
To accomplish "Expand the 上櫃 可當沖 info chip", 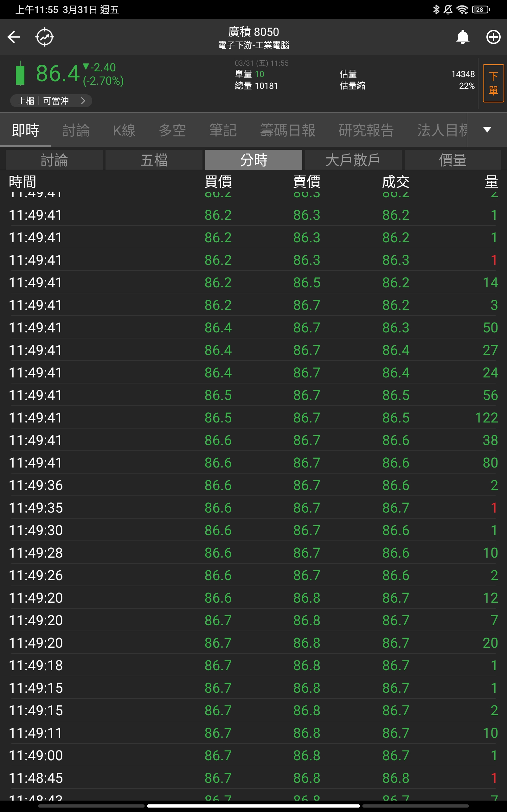I will coord(51,101).
